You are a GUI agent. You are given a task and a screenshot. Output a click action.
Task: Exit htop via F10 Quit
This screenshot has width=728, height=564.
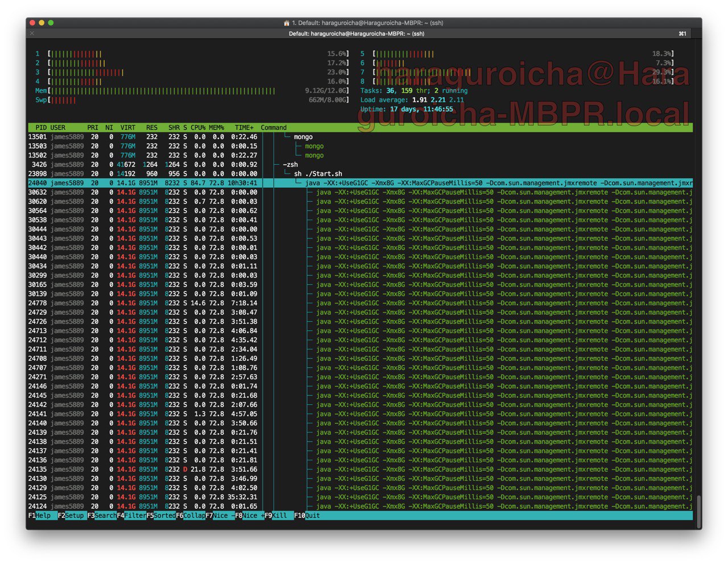click(x=307, y=516)
